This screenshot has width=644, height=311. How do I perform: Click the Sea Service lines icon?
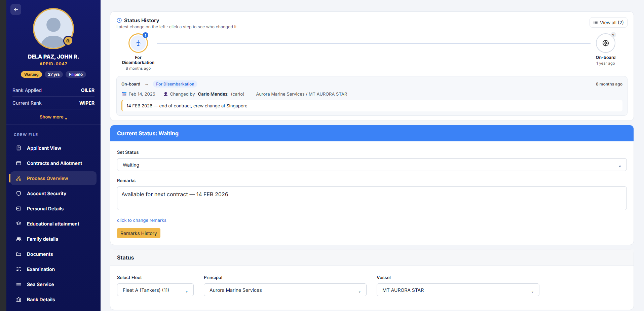coord(19,284)
